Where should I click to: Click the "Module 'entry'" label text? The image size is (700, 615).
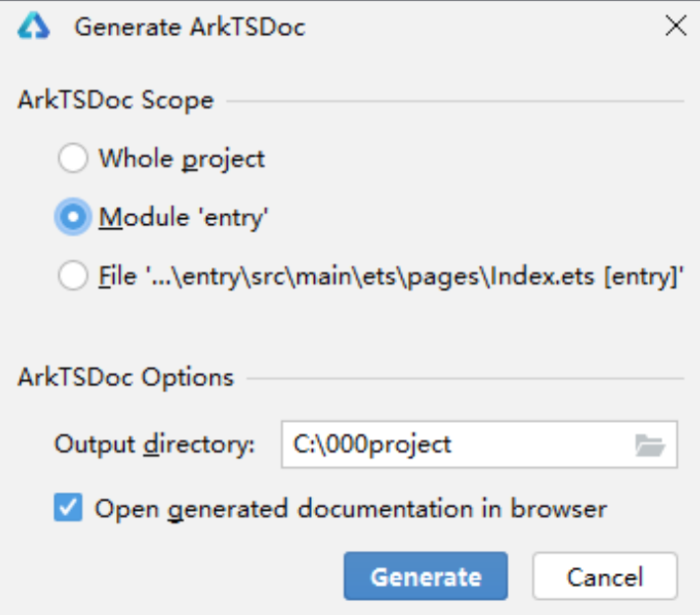183,217
